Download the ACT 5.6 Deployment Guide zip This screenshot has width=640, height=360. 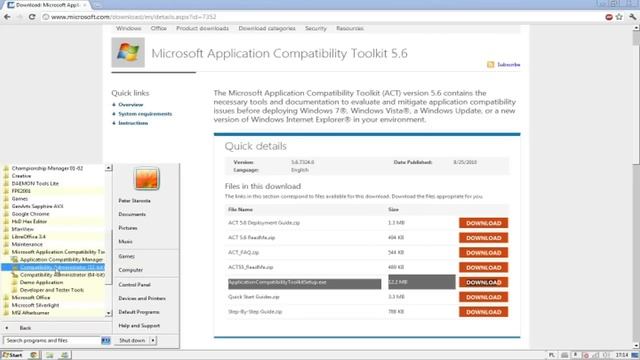(484, 223)
